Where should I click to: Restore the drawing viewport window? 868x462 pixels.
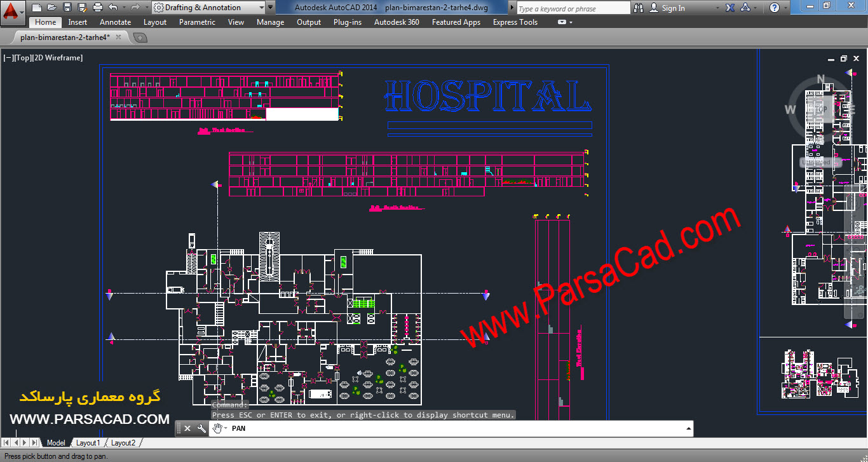point(844,58)
